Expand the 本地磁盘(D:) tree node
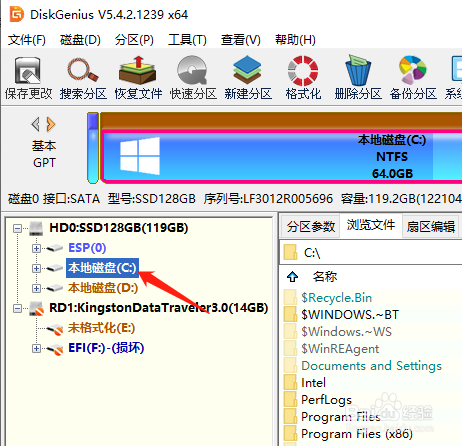This screenshot has height=446, width=462. pos(36,288)
